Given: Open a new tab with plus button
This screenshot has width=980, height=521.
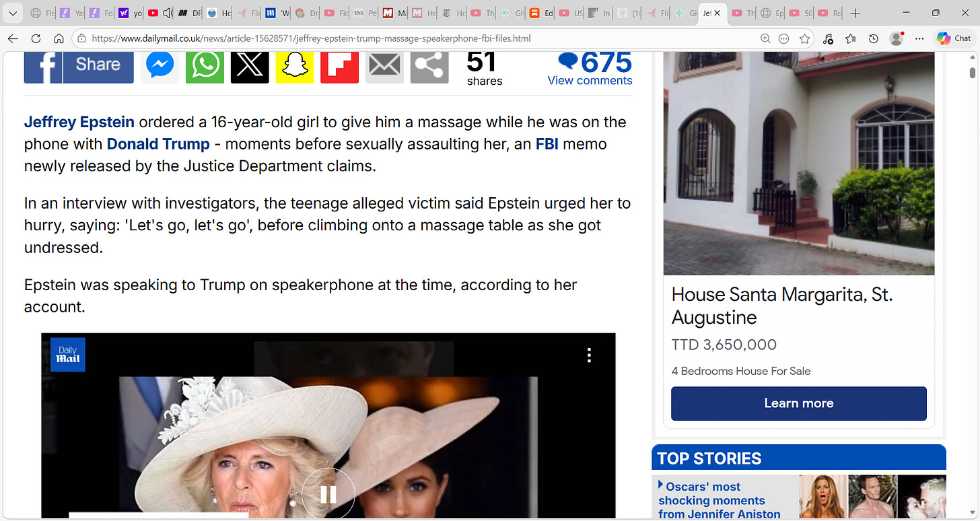Looking at the screenshot, I should click(855, 13).
